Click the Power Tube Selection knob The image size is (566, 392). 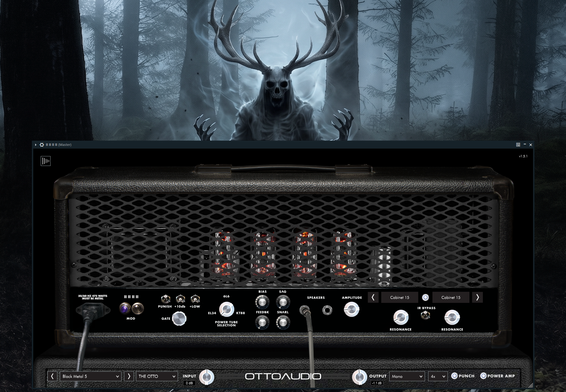pos(226,309)
